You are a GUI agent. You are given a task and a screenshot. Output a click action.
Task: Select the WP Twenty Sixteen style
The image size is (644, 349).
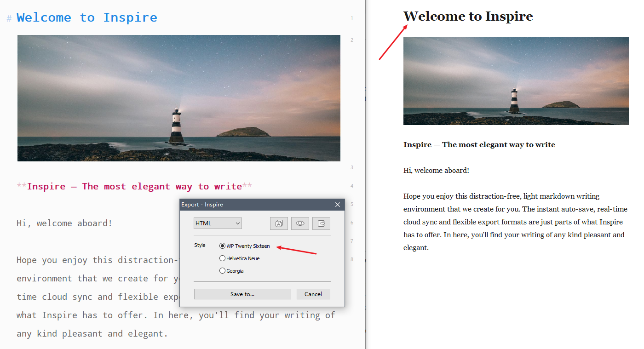tap(245, 246)
